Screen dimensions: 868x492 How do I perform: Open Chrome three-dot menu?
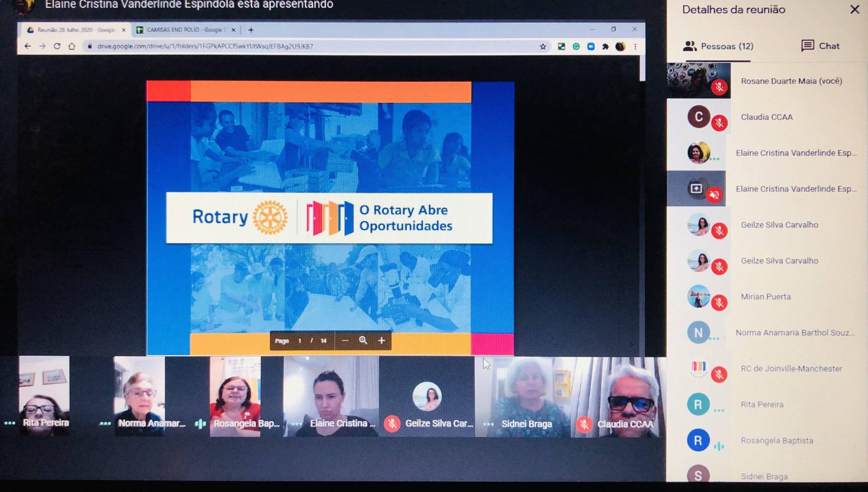coord(635,46)
